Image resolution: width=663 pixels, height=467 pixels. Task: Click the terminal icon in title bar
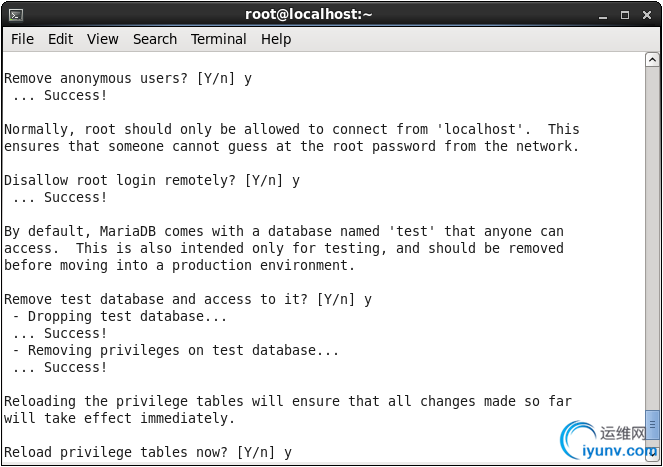pos(16,16)
